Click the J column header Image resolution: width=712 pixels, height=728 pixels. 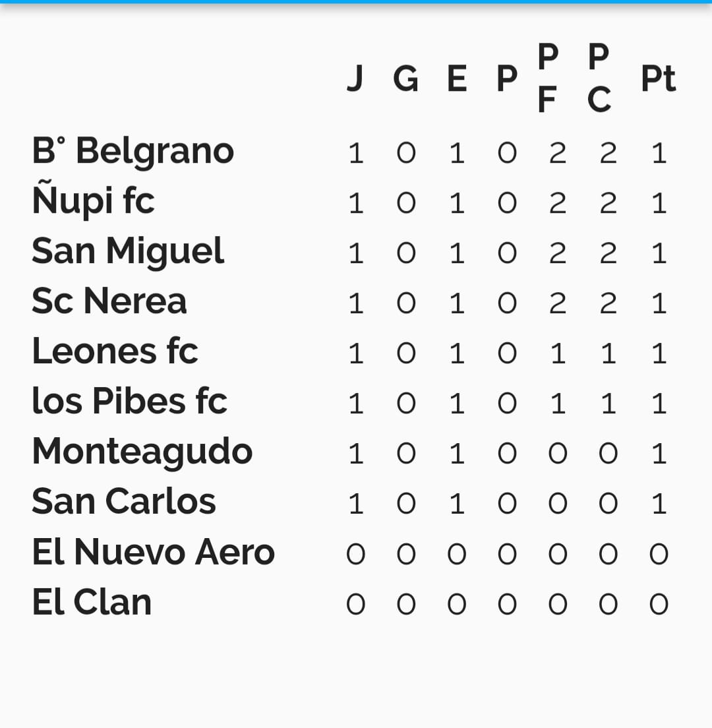[x=355, y=78]
